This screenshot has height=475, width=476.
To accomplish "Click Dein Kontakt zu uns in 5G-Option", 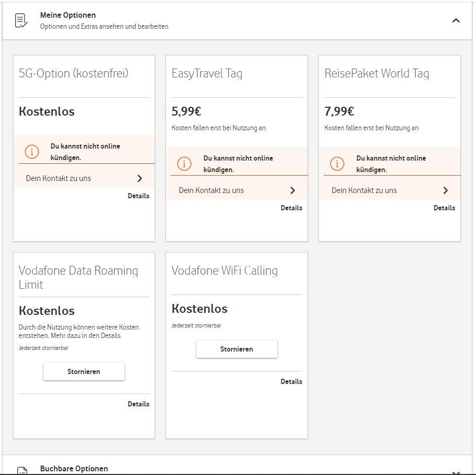I will click(59, 178).
